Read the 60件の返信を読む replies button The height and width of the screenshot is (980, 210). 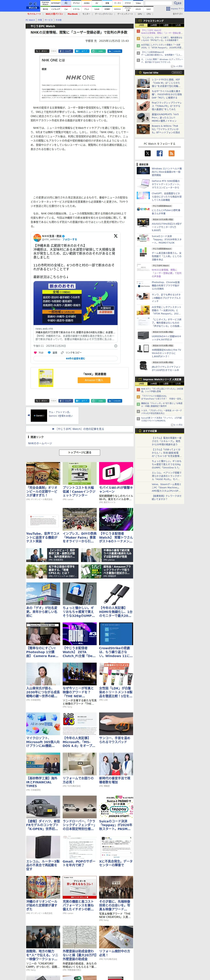click(x=75, y=358)
